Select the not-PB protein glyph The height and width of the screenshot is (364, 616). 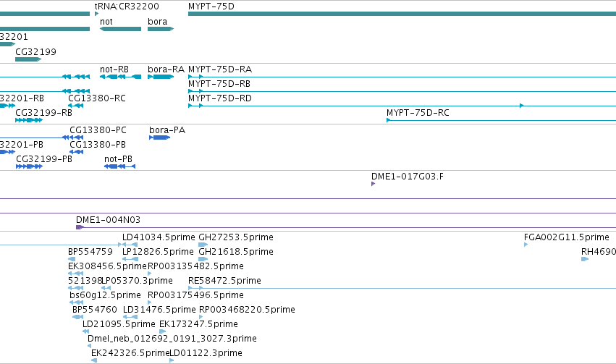[x=120, y=166]
